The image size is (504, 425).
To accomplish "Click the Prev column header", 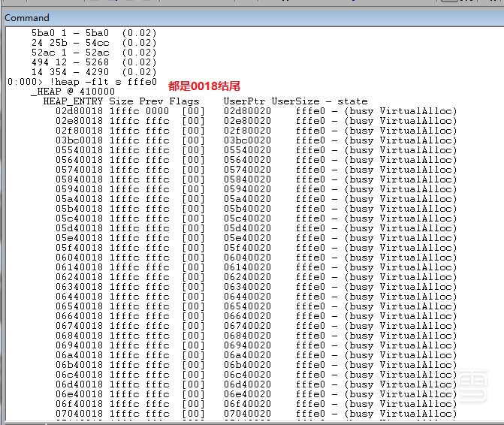I will pyautogui.click(x=151, y=101).
